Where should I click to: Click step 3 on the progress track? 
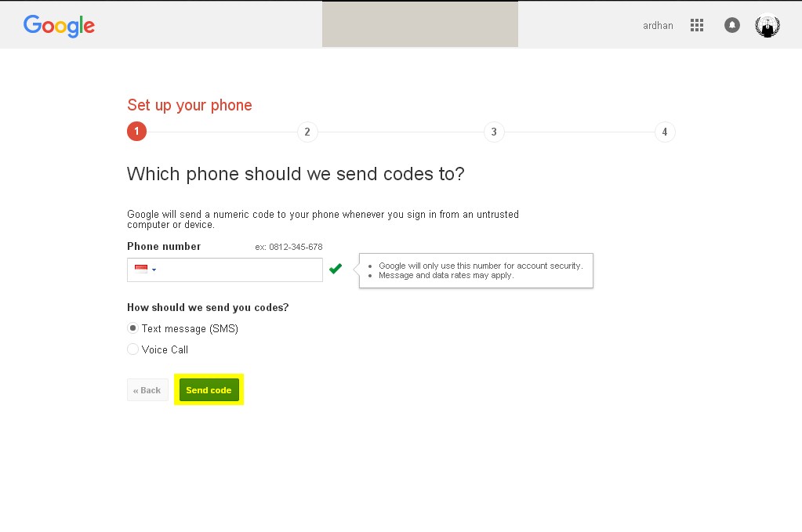pyautogui.click(x=493, y=131)
